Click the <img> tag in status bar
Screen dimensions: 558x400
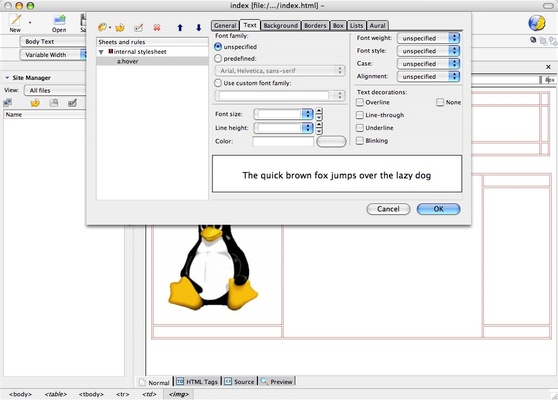point(179,394)
